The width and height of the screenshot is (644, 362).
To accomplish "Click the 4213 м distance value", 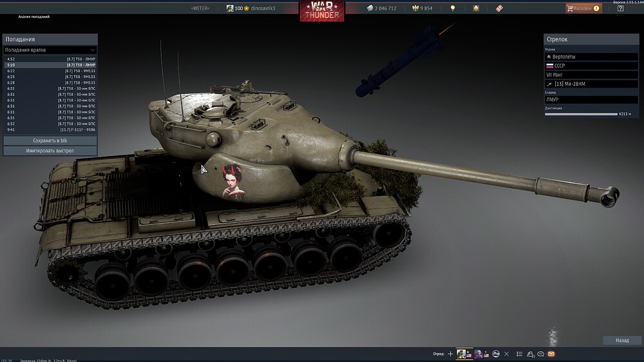I will pyautogui.click(x=625, y=114).
